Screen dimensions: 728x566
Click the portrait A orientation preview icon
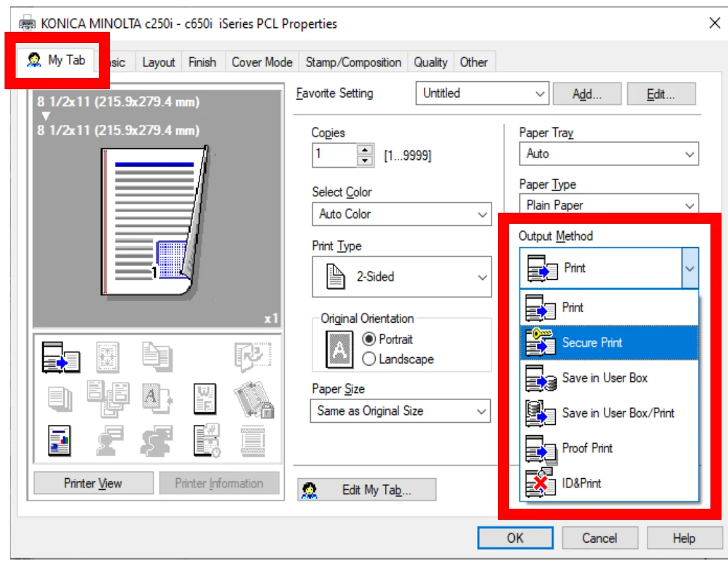[339, 349]
